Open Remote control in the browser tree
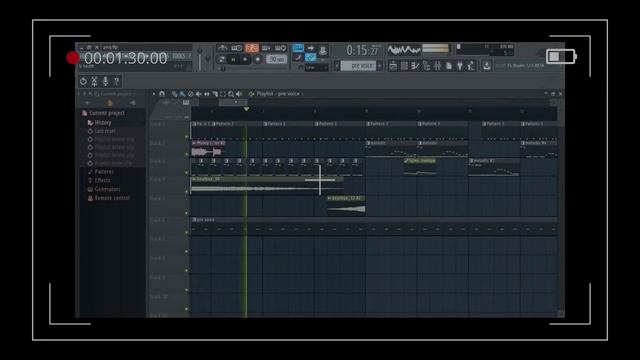This screenshot has height=360, width=640. tap(109, 198)
